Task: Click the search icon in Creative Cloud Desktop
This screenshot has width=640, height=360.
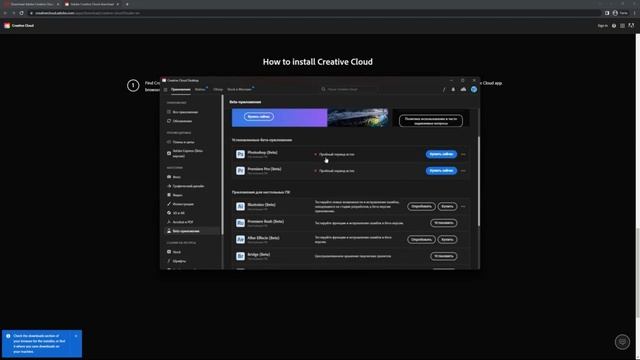Action: [323, 89]
